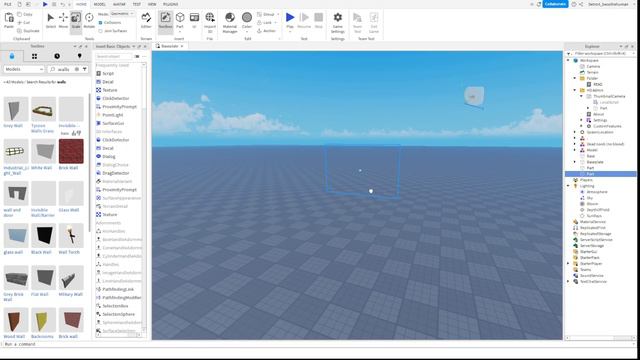Click Duplicate in Clipboard group
Screen dimensions: 640x360
point(28,31)
